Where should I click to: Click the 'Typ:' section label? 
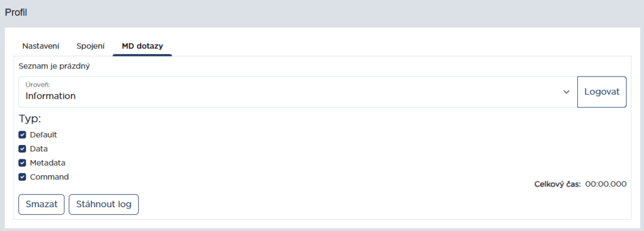pyautogui.click(x=30, y=120)
